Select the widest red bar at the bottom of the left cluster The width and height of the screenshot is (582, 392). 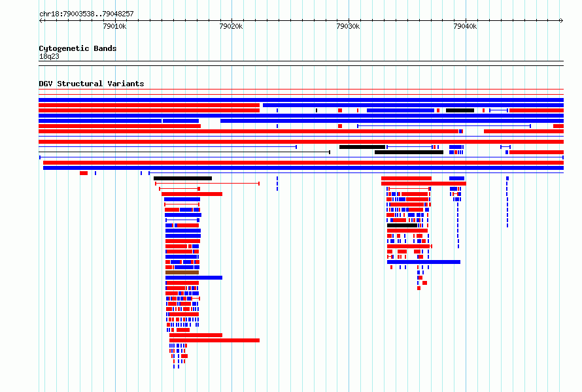[x=214, y=340]
